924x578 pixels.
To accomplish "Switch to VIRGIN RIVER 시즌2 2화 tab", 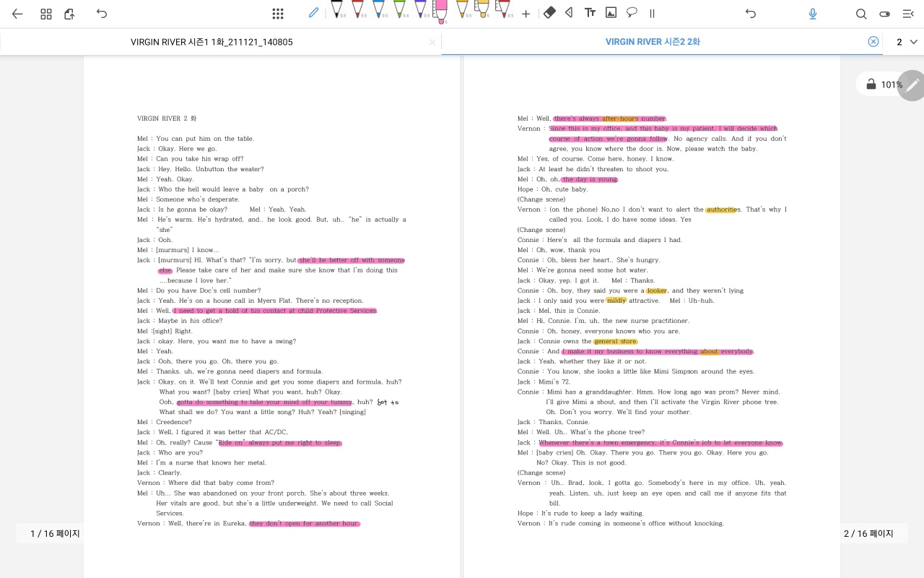I will point(653,42).
